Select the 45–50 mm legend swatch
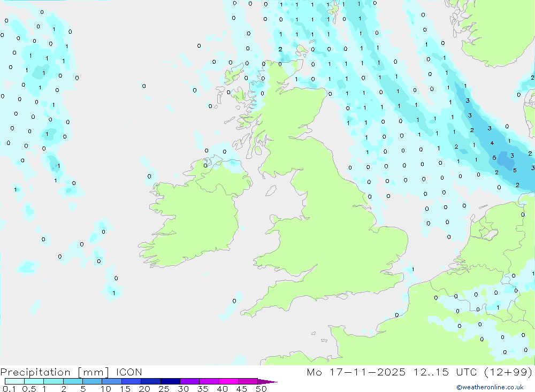Screen dimensions: 535x392 click(248, 381)
